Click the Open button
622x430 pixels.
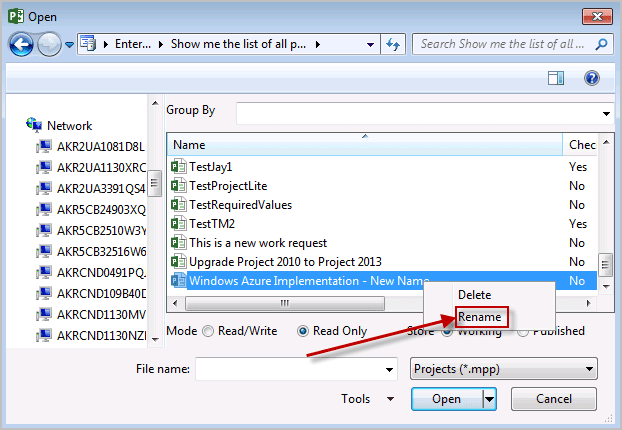[447, 399]
